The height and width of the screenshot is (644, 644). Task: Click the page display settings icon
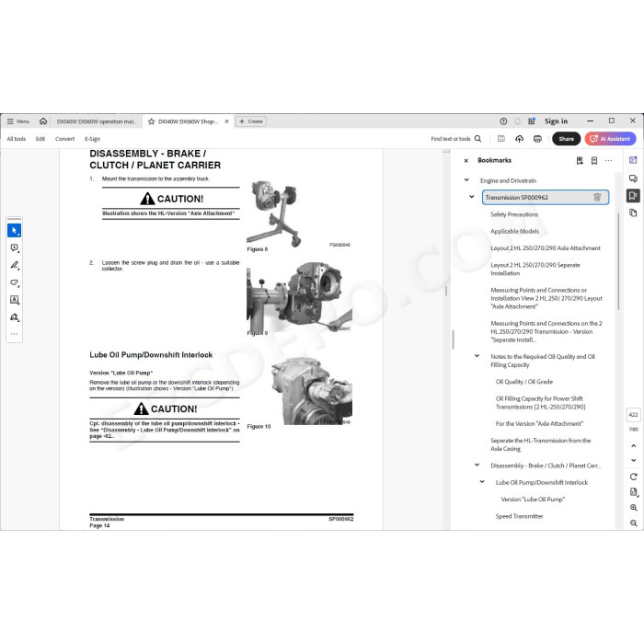[x=633, y=492]
